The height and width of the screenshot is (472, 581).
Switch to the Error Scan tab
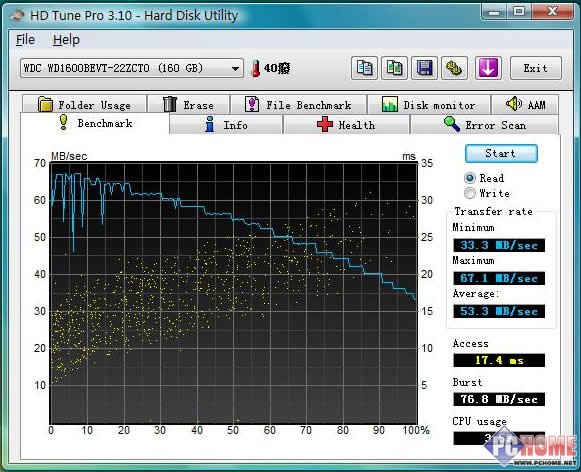tap(484, 125)
